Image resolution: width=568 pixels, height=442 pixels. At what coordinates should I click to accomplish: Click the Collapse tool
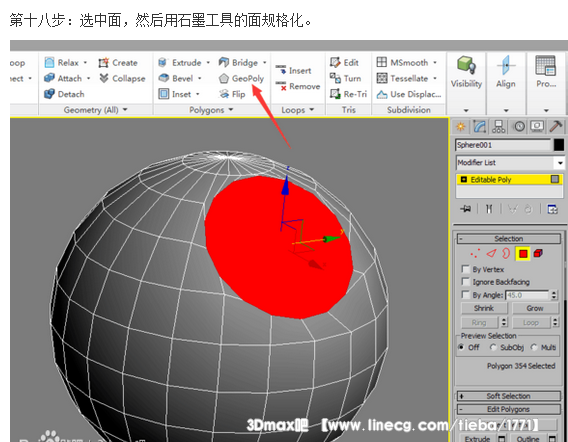pos(122,78)
